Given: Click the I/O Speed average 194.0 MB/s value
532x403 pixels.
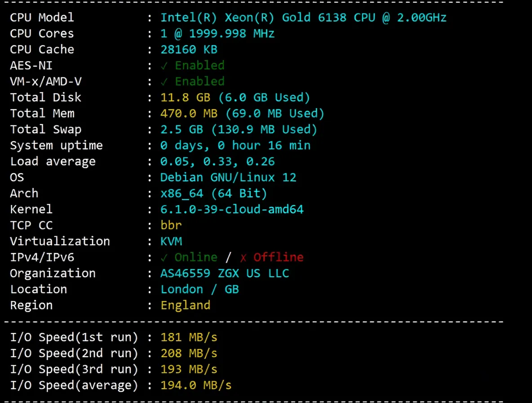Looking at the screenshot, I should [195, 385].
